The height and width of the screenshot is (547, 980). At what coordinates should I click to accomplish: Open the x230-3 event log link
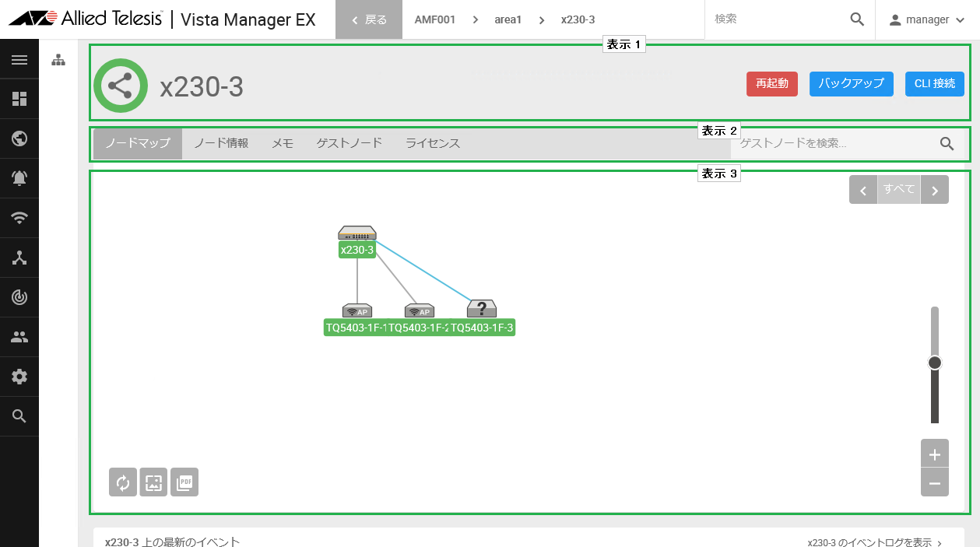[875, 542]
